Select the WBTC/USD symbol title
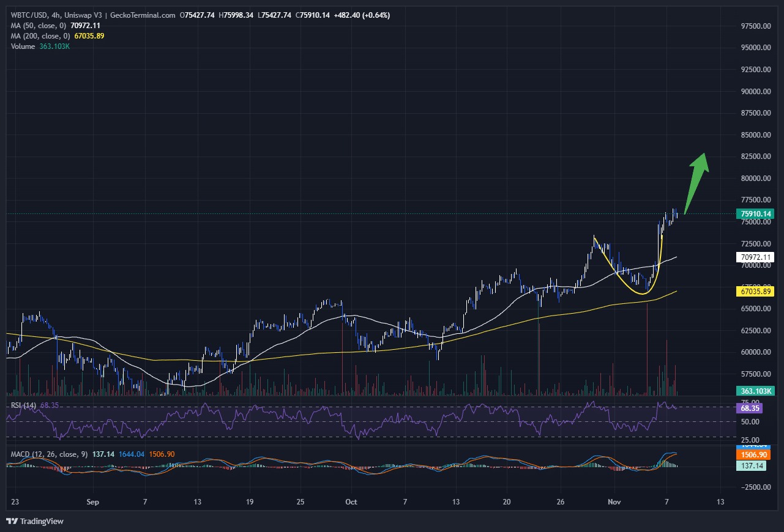Screen dimensions: 784x532 click(29, 15)
